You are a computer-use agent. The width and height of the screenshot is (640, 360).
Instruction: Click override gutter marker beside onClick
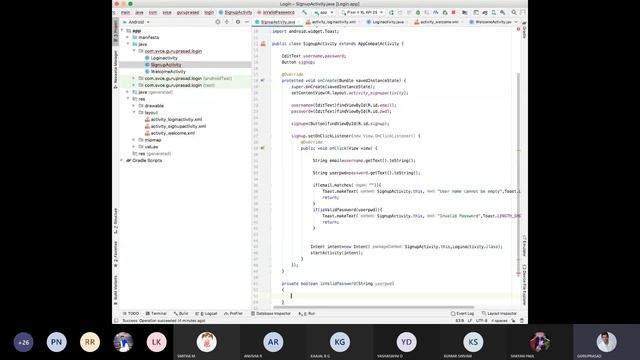262,148
